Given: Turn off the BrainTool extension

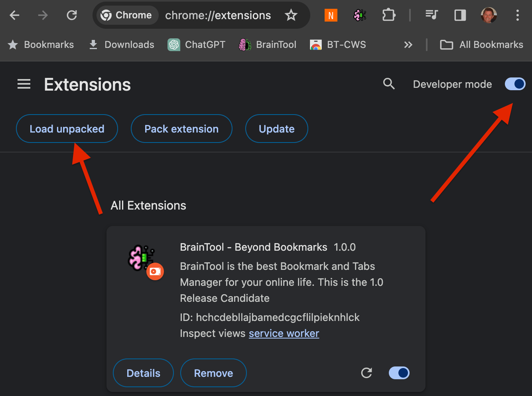Looking at the screenshot, I should tap(399, 373).
